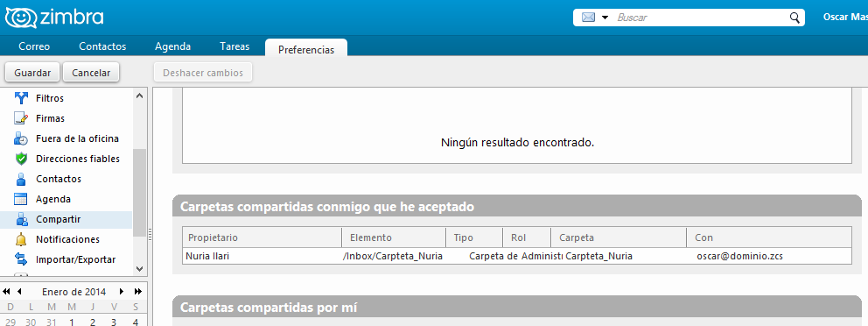Go to next month in mini calendar
868x326 pixels.
pyautogui.click(x=122, y=291)
